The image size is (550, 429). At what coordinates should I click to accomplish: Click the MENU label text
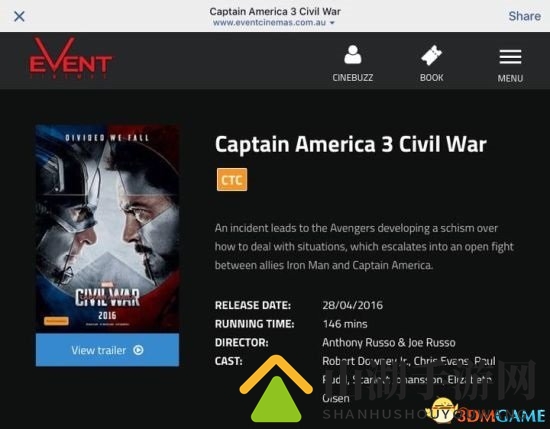point(510,78)
